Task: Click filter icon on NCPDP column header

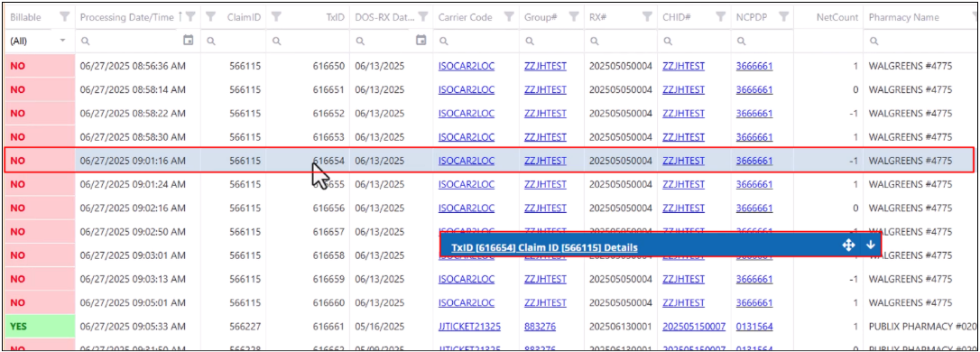Action: pos(784,17)
